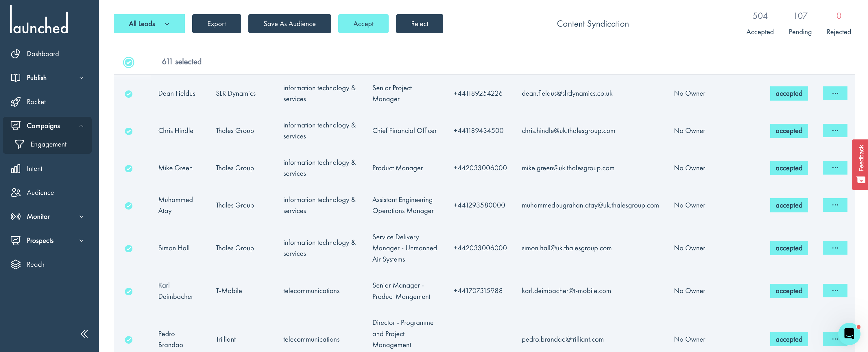Click the Rocket icon in sidebar
The width and height of the screenshot is (868, 352).
click(x=16, y=102)
